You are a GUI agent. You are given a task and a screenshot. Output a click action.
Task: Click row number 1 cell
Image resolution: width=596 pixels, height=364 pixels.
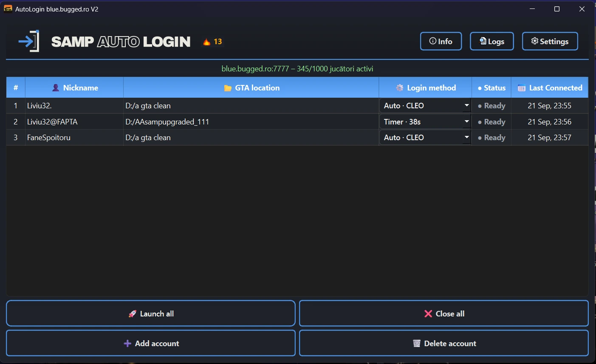[x=16, y=106]
